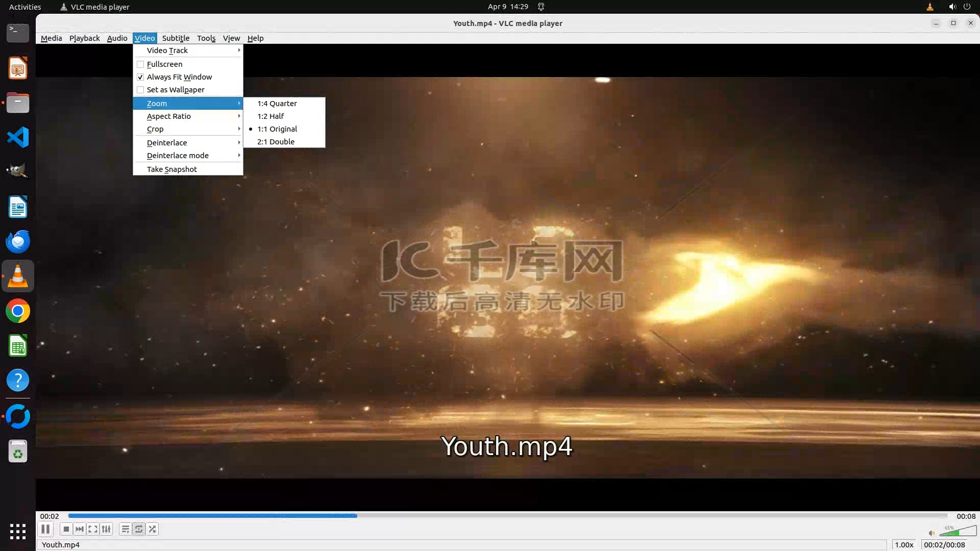The height and width of the screenshot is (551, 980).
Task: Toggle the playlist view button
Action: click(x=125, y=529)
